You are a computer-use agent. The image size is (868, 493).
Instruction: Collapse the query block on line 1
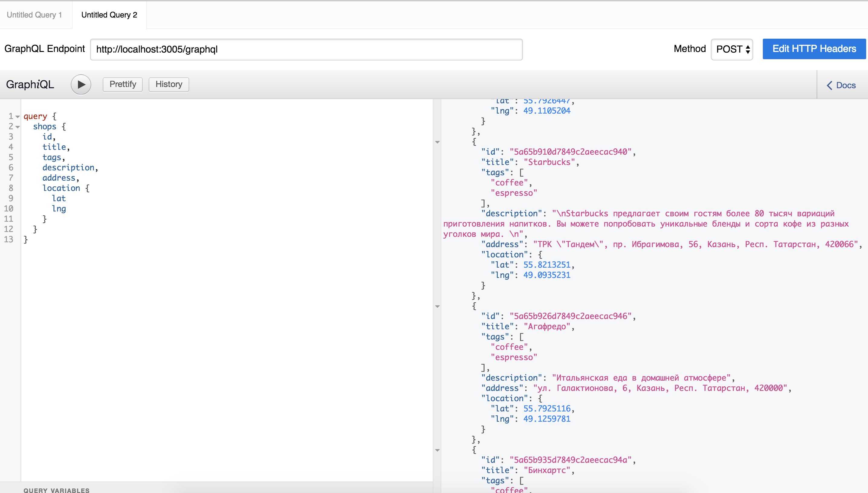click(18, 117)
